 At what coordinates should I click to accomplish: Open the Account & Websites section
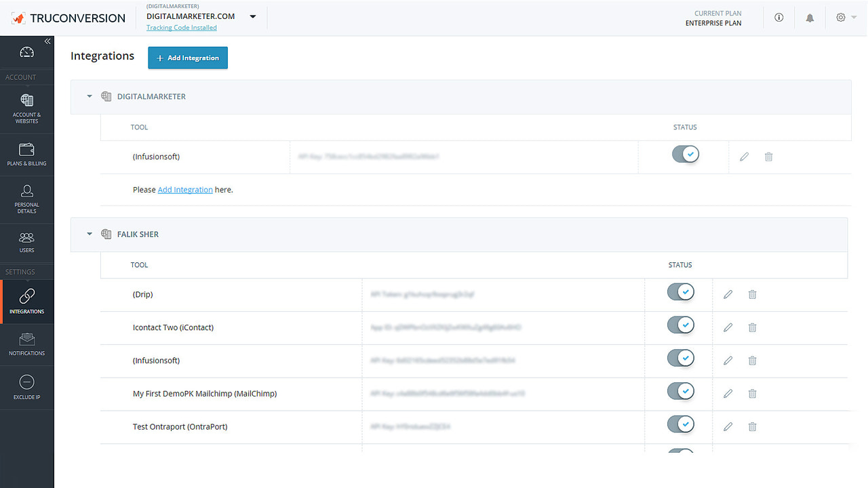click(x=26, y=108)
